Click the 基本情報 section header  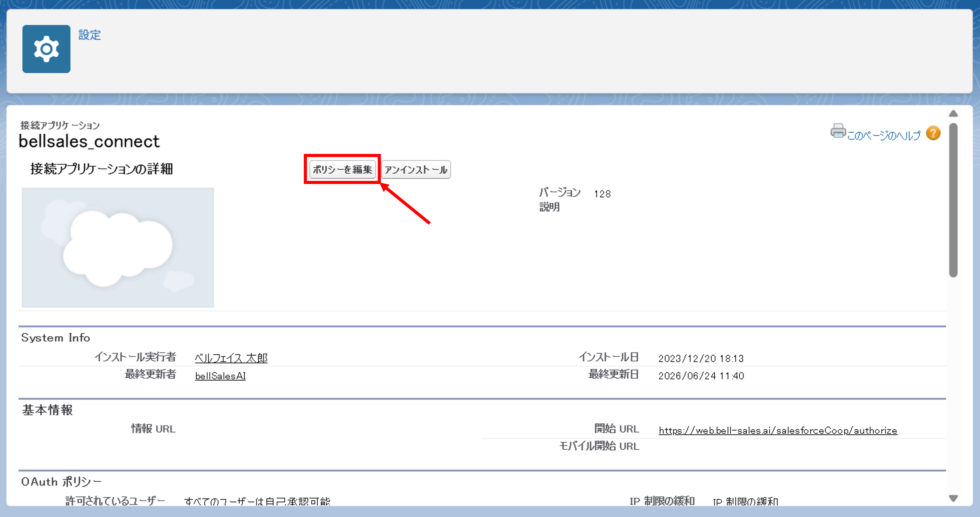click(47, 410)
